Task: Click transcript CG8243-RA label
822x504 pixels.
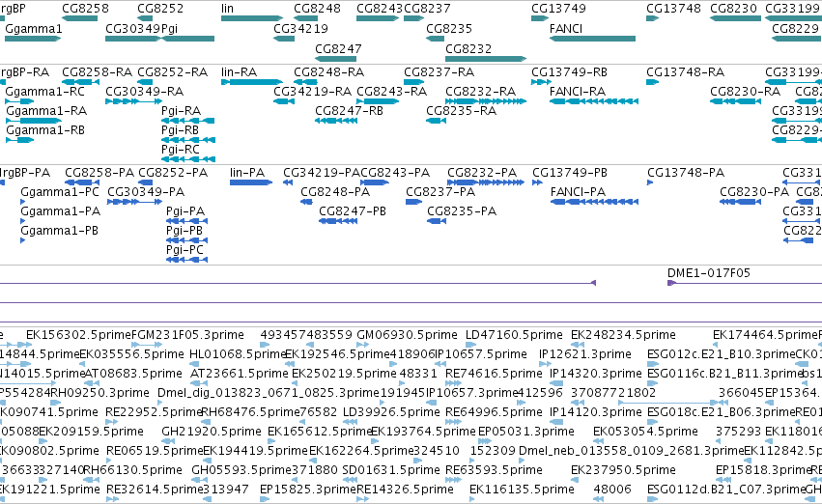Action: click(391, 92)
